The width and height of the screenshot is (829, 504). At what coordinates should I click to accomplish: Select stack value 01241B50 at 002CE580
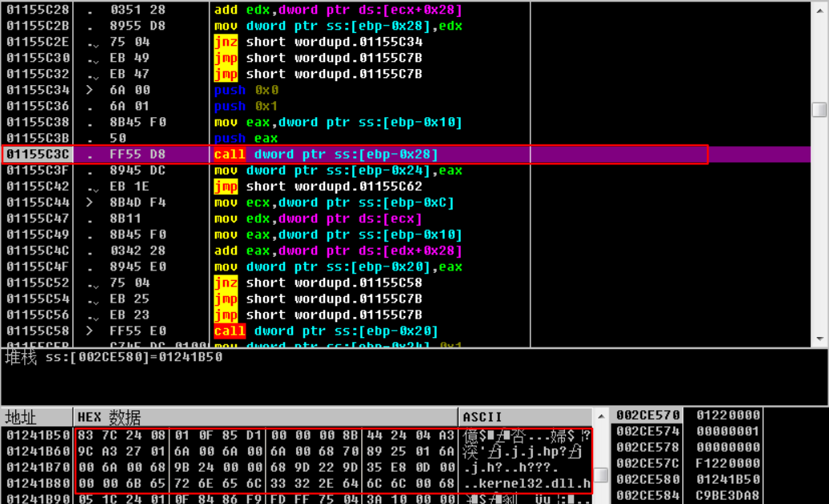pyautogui.click(x=723, y=479)
